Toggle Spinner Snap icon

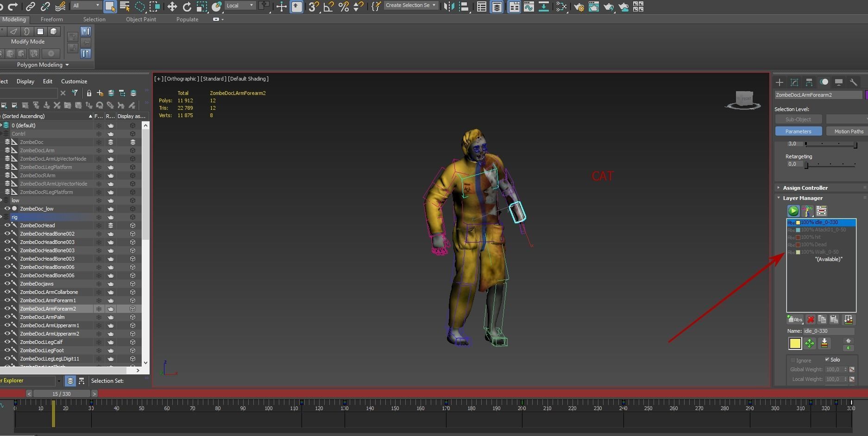click(358, 6)
